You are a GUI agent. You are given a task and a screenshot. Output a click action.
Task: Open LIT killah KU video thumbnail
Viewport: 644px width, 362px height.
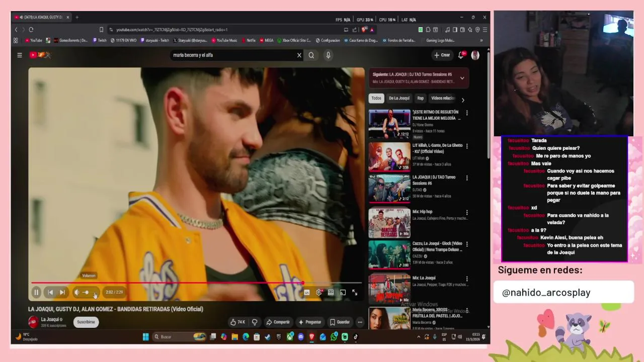pyautogui.click(x=389, y=157)
